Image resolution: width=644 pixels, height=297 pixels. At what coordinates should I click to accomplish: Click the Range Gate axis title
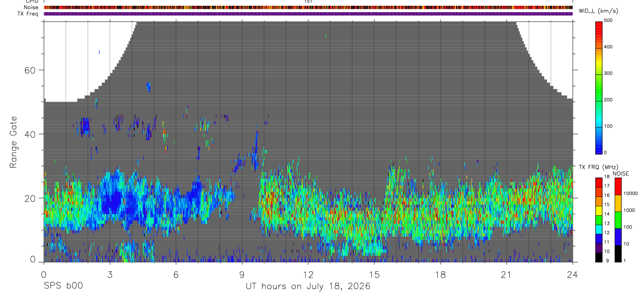(13, 141)
